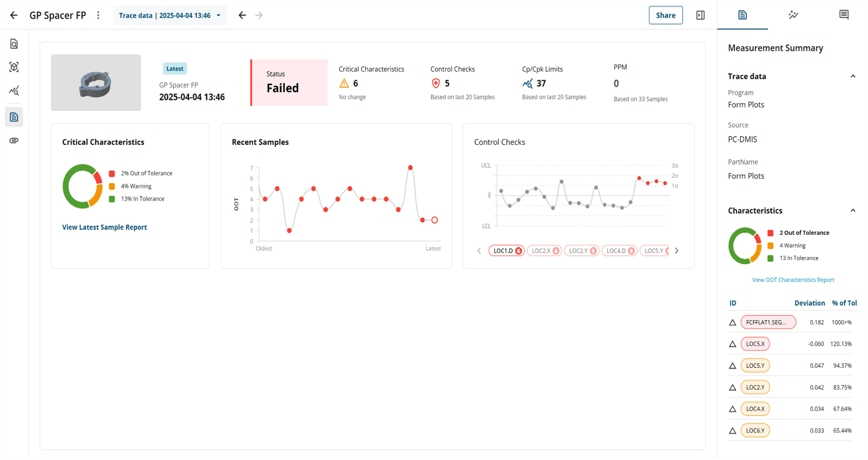Click the GP Spacer part thumbnail
The height and width of the screenshot is (460, 868).
(96, 83)
